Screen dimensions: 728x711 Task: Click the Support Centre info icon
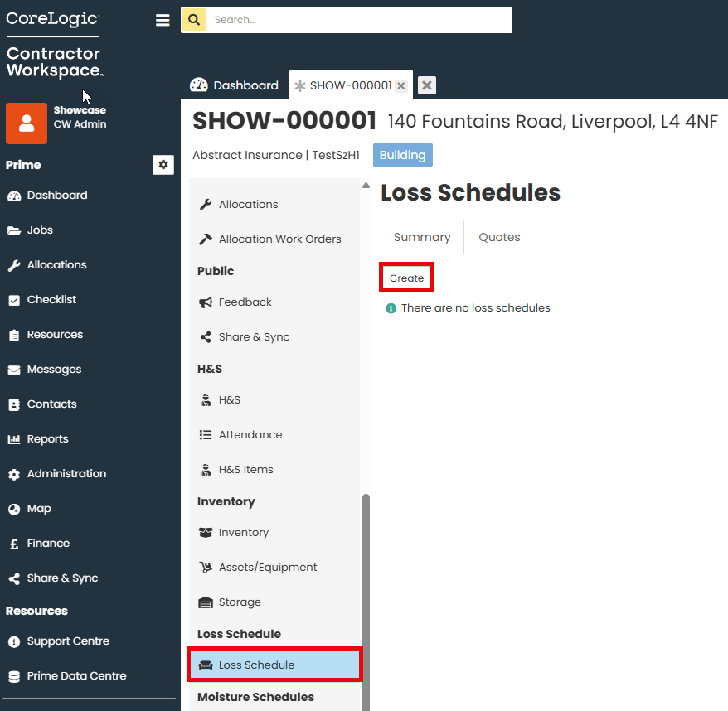pyautogui.click(x=14, y=642)
